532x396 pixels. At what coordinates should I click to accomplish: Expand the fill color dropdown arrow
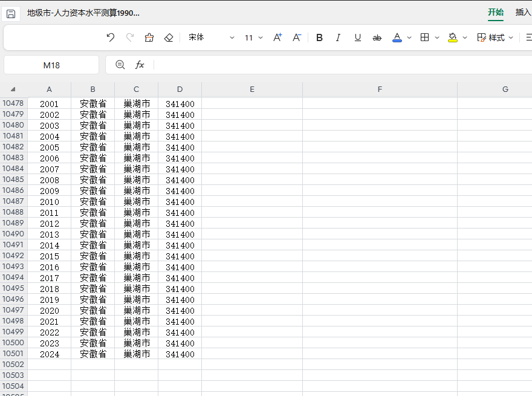point(465,37)
